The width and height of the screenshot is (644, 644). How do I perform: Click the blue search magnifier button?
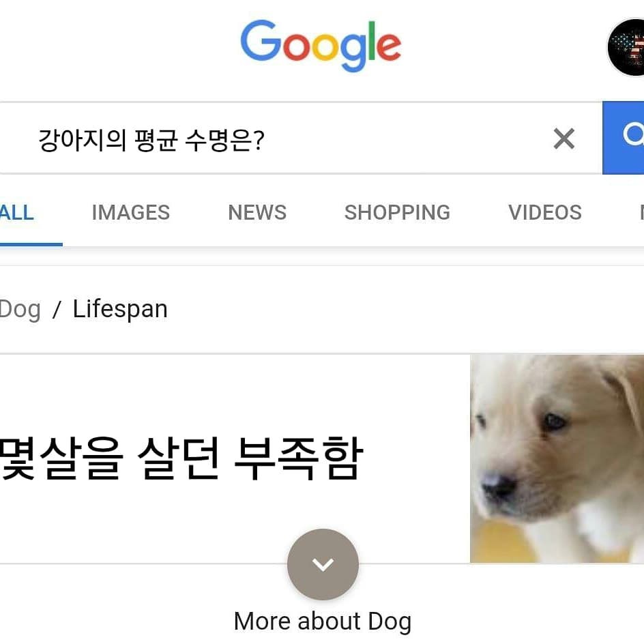[x=623, y=138]
